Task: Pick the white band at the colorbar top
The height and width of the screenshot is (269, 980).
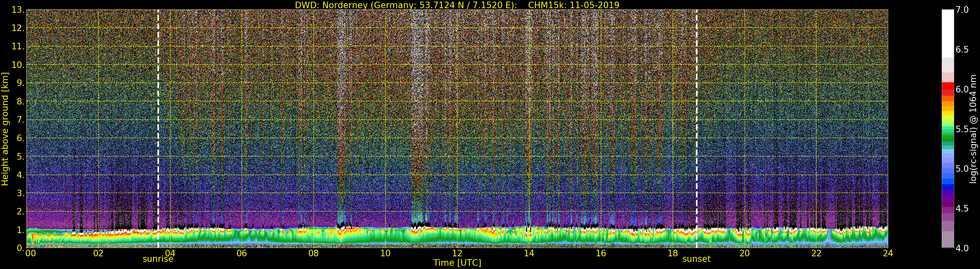Action: click(x=948, y=34)
